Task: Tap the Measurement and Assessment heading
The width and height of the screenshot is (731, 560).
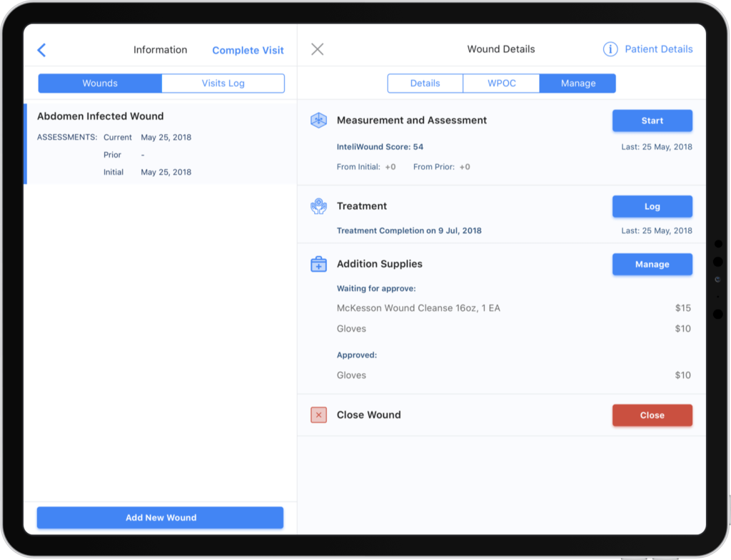Action: (412, 120)
